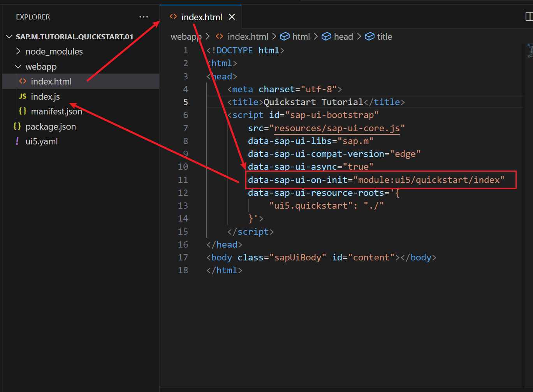Expand the node_modules folder
533x392 pixels.
tap(18, 51)
